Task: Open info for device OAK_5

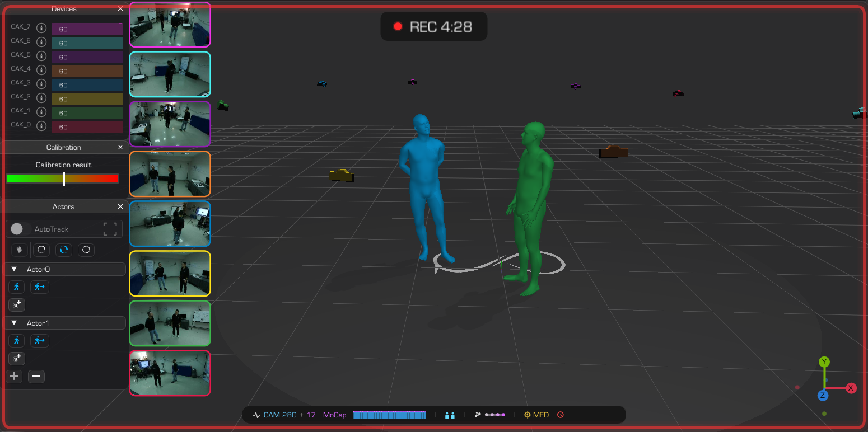Action: (x=41, y=55)
